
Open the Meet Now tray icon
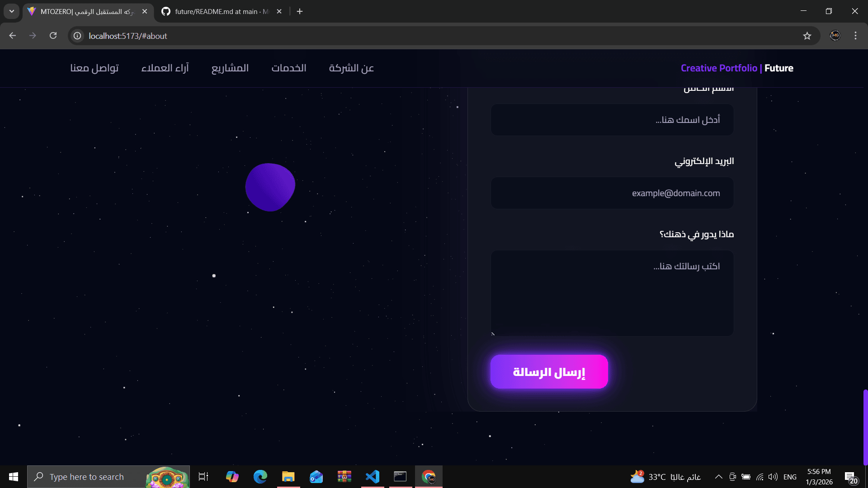[732, 477]
